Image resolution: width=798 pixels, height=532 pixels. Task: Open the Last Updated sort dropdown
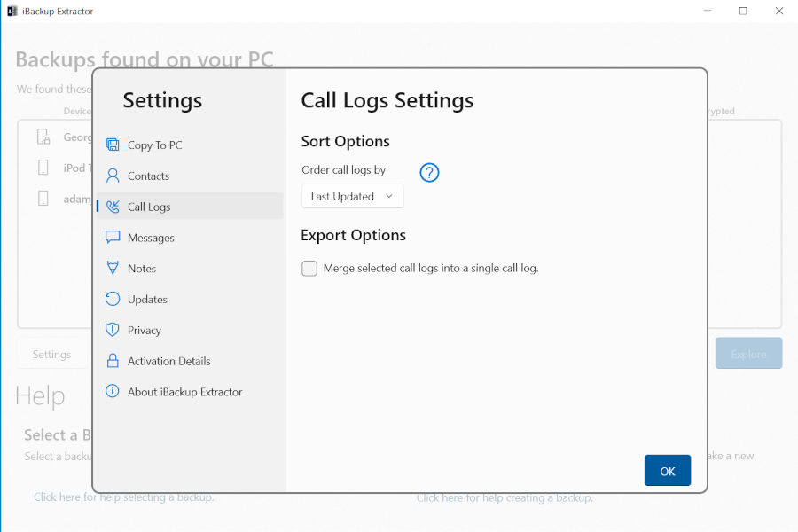352,197
